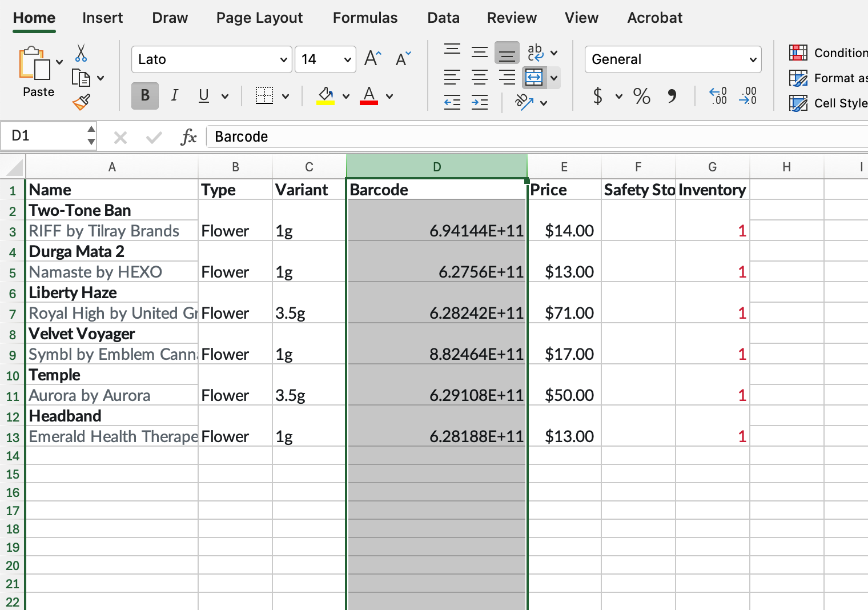Click the Select All corner triangle
Viewport: 868px width, 610px height.
click(x=13, y=167)
